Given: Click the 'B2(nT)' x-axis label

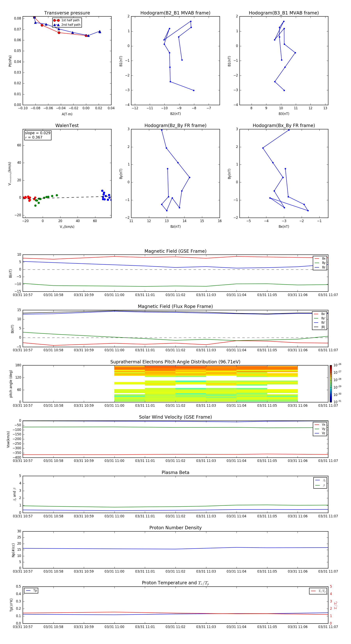Looking at the screenshot, I should coord(175,114).
